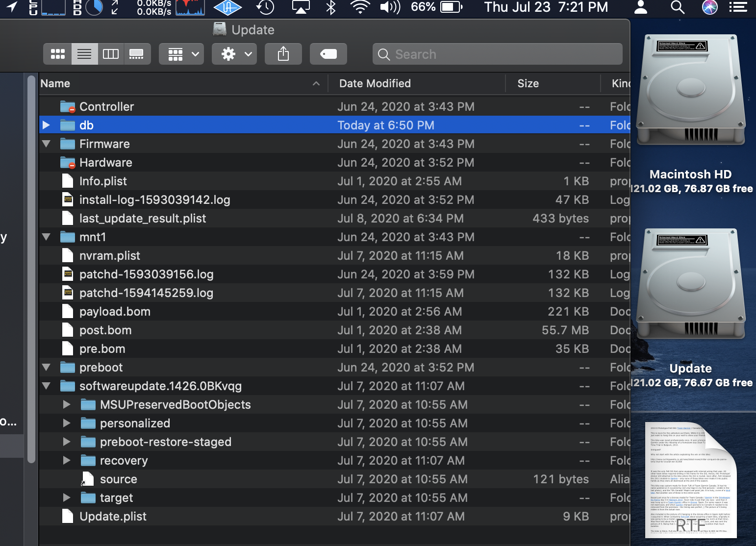
Task: Select the Update drive on desktop
Action: pos(691,284)
